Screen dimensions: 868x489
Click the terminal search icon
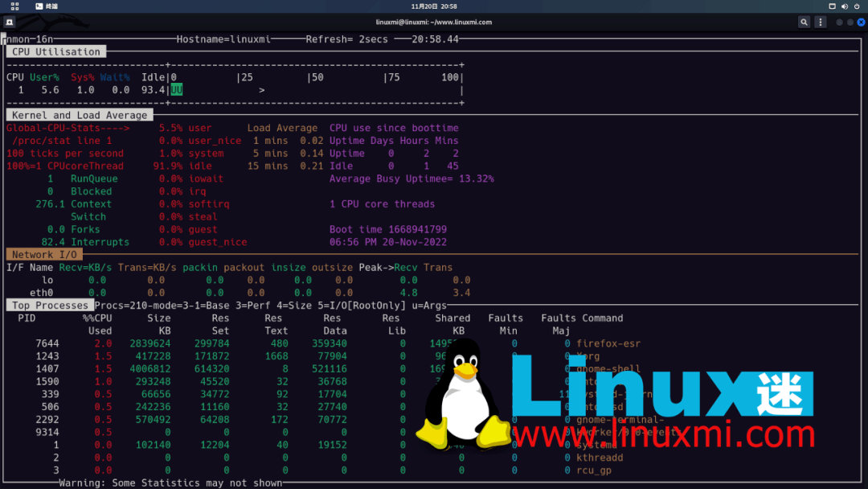point(804,23)
